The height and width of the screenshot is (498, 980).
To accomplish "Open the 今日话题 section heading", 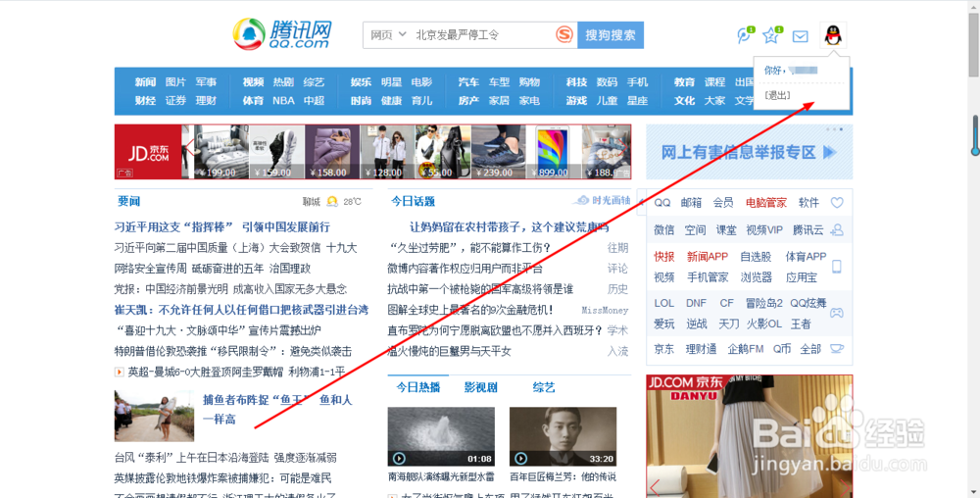I will pos(413,201).
